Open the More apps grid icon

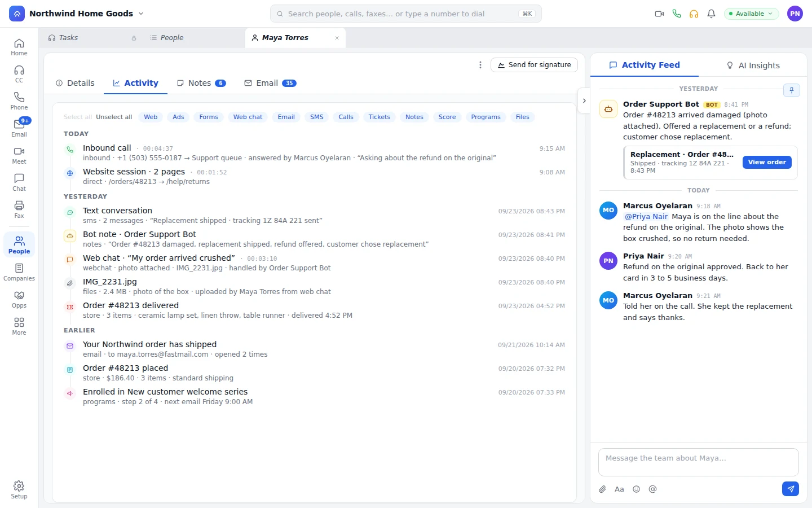tap(19, 327)
